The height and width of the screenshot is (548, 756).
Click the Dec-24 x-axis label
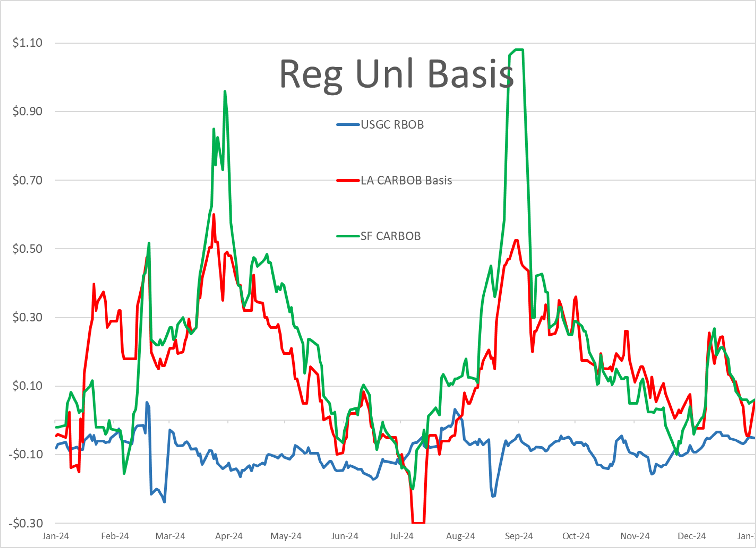[692, 536]
